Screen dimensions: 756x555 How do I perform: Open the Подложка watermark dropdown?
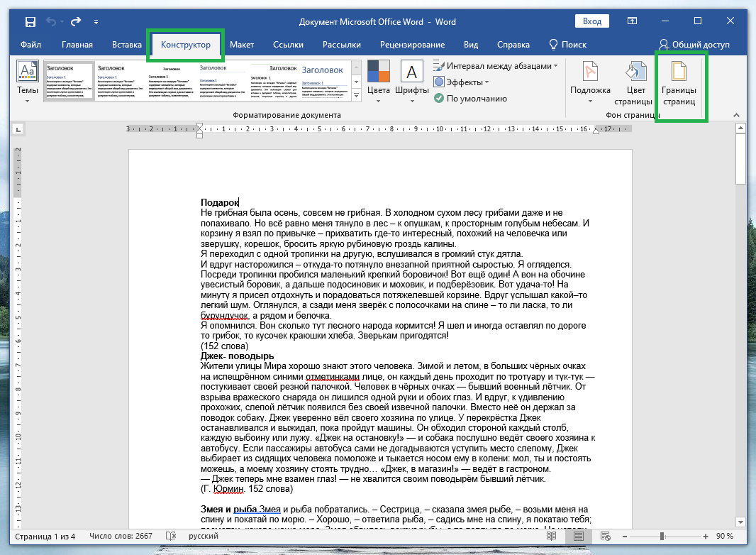(x=590, y=81)
